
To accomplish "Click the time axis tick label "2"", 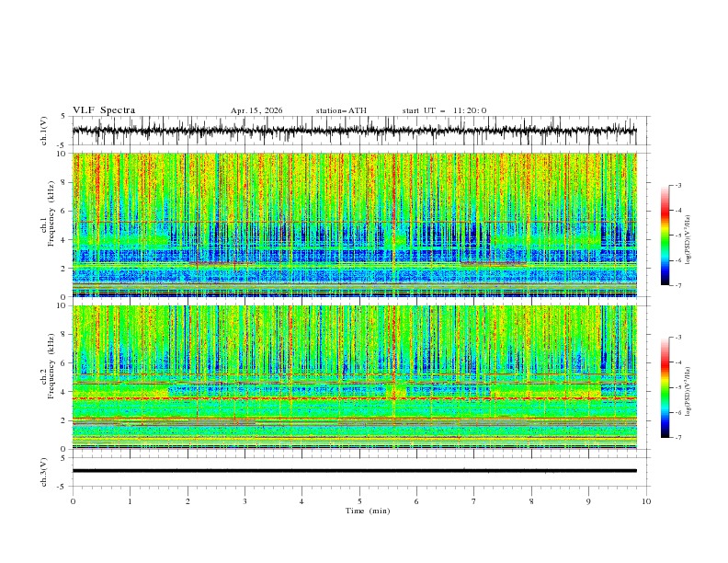I will 188,501.
